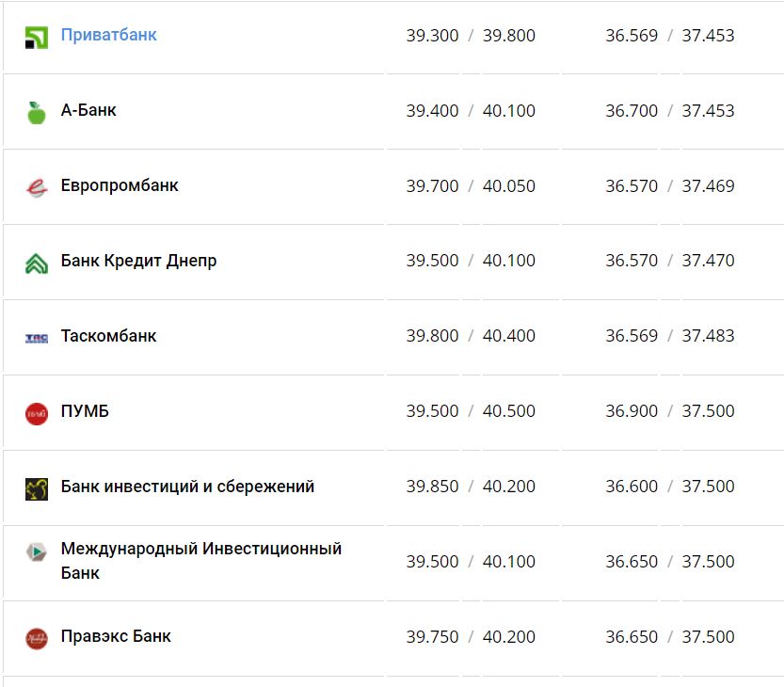
Task: Select ПУМБ rate value 40.500
Action: tap(510, 411)
